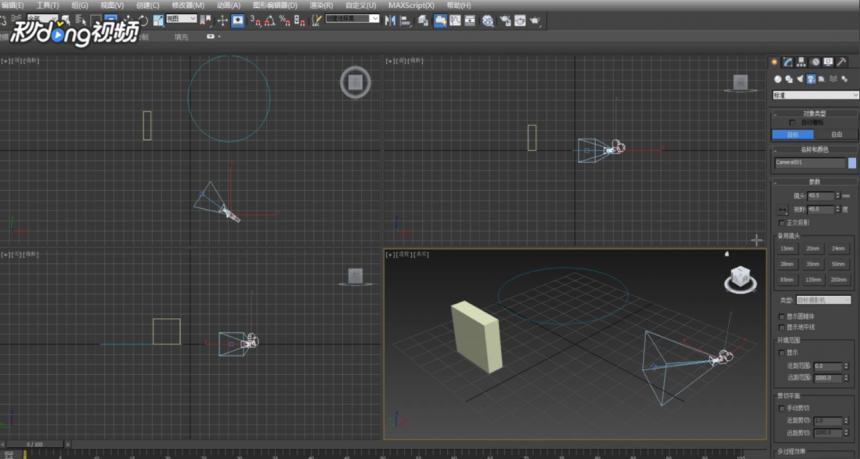Select the Shapes create category icon
Screen dimensions: 860x459
pos(789,80)
